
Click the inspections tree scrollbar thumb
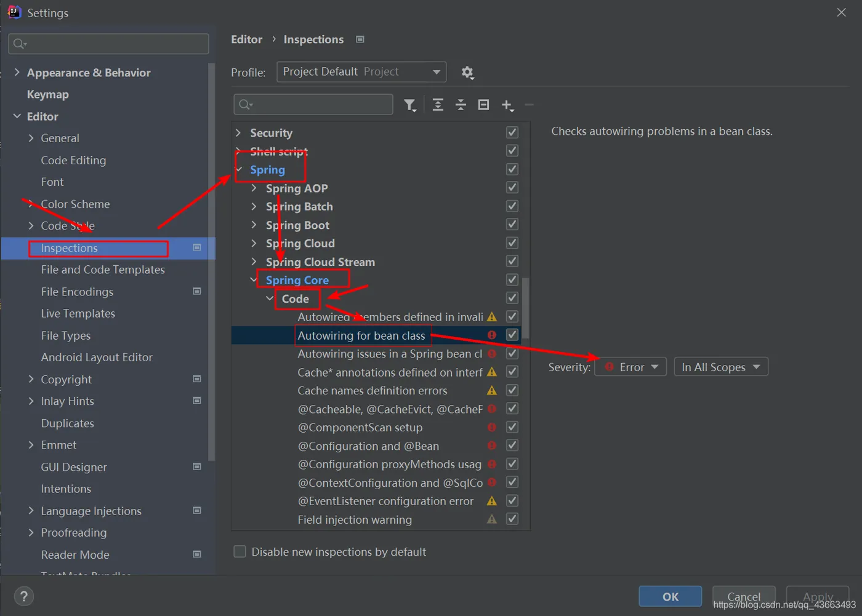(x=526, y=308)
